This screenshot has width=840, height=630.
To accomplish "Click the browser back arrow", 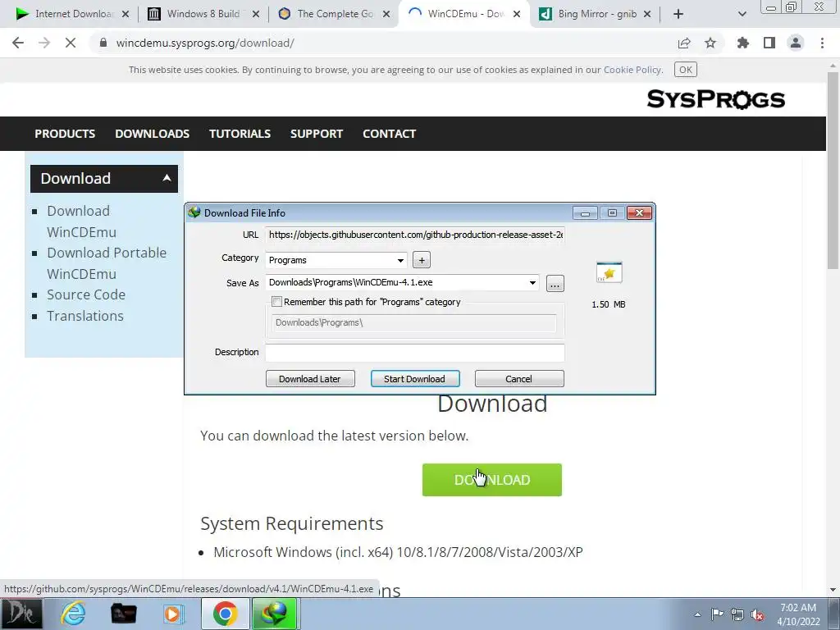I will [x=18, y=43].
